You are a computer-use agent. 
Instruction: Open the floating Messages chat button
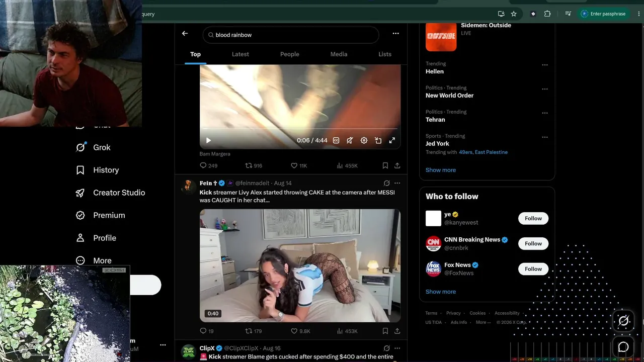(623, 347)
